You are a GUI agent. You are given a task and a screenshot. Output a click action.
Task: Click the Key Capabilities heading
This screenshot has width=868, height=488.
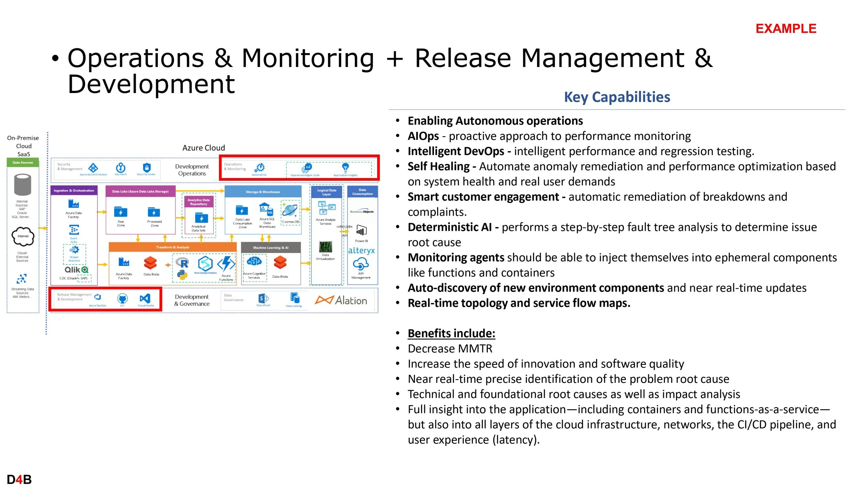point(617,97)
